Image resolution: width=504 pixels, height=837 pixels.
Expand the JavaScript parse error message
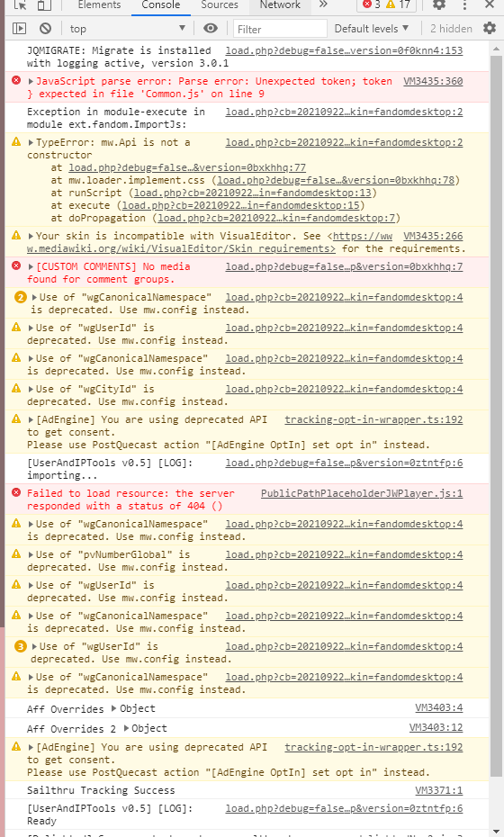31,82
